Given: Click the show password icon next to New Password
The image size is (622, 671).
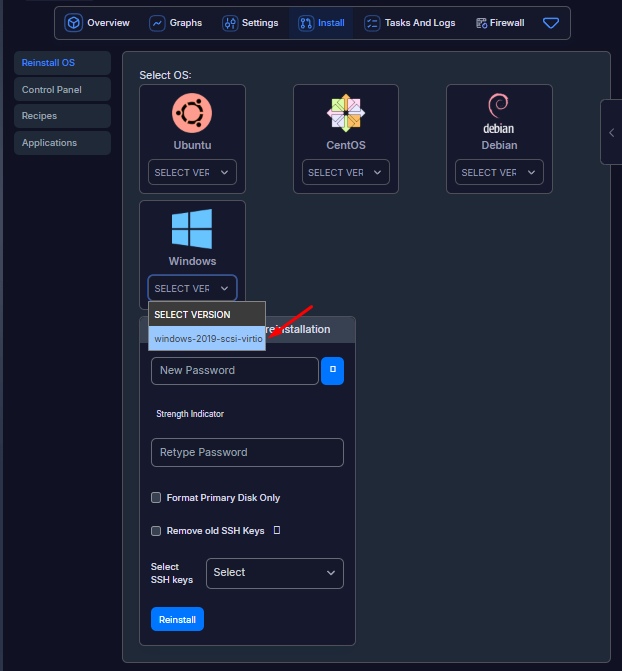Looking at the screenshot, I should (332, 371).
